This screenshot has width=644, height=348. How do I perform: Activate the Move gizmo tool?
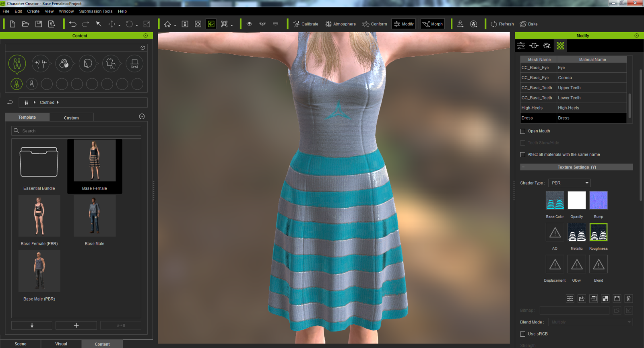112,24
